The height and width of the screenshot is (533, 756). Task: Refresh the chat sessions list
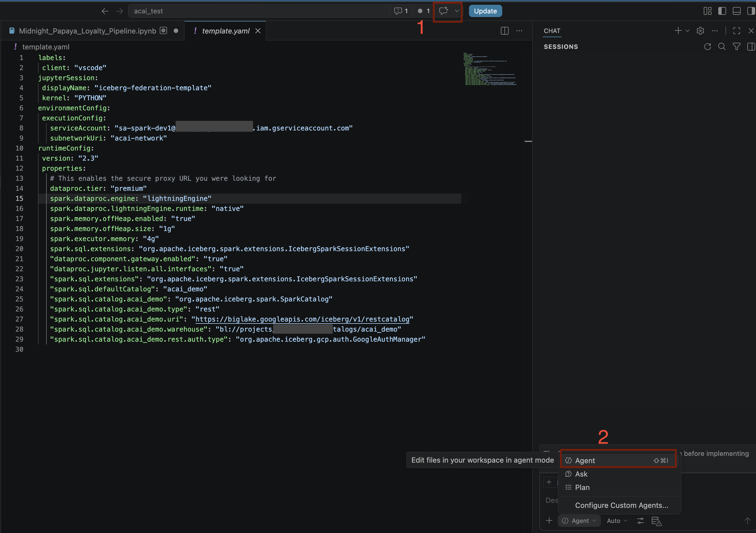pos(708,46)
